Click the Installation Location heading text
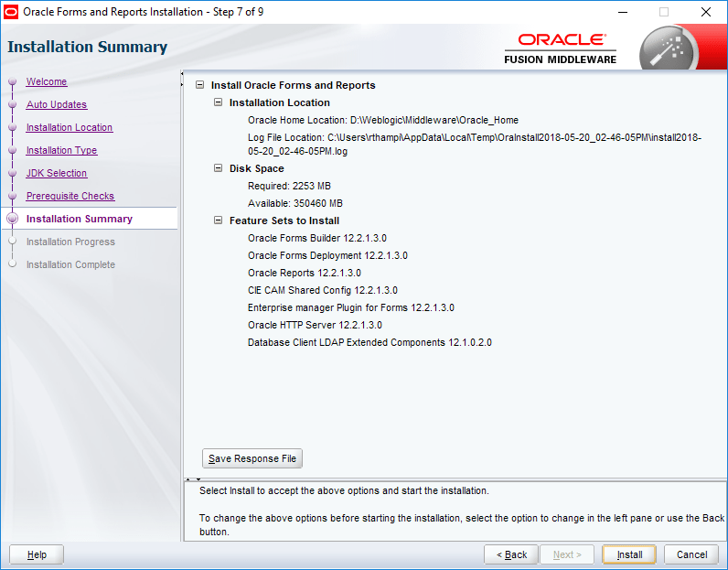This screenshot has height=570, width=728. coord(280,102)
